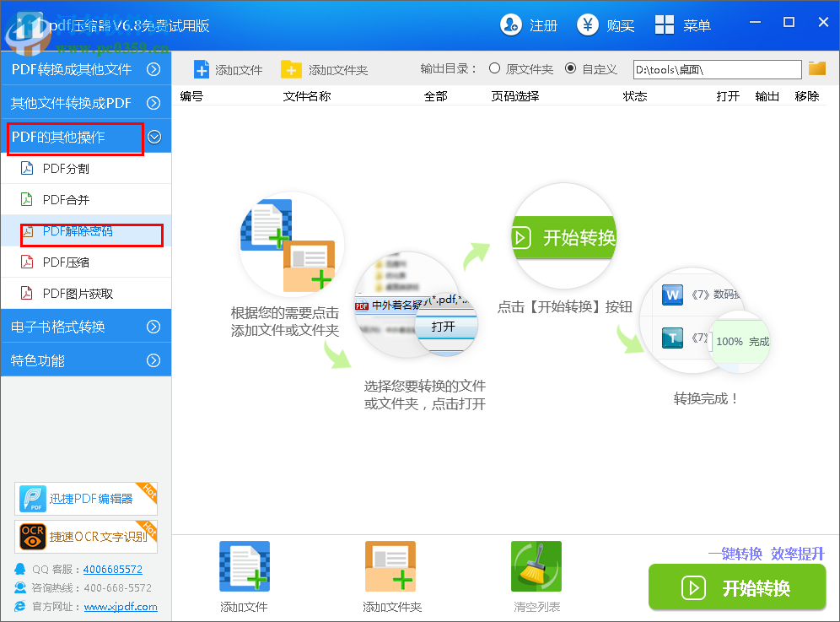Open the 迅捷PDF编辑器 promotional banner icon

pyautogui.click(x=84, y=499)
